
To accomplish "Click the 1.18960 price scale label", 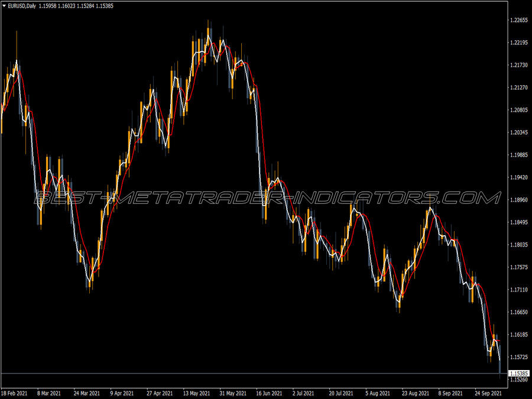I will coord(519,200).
